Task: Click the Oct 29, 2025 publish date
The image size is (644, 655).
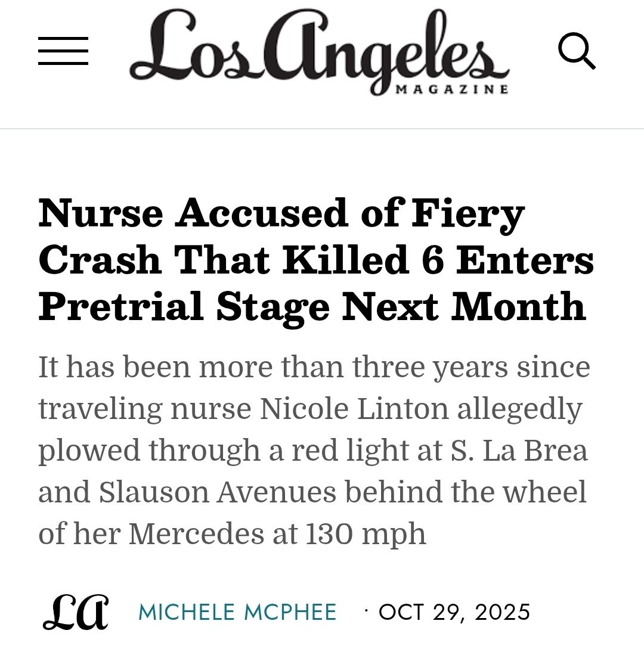Action: tap(454, 613)
